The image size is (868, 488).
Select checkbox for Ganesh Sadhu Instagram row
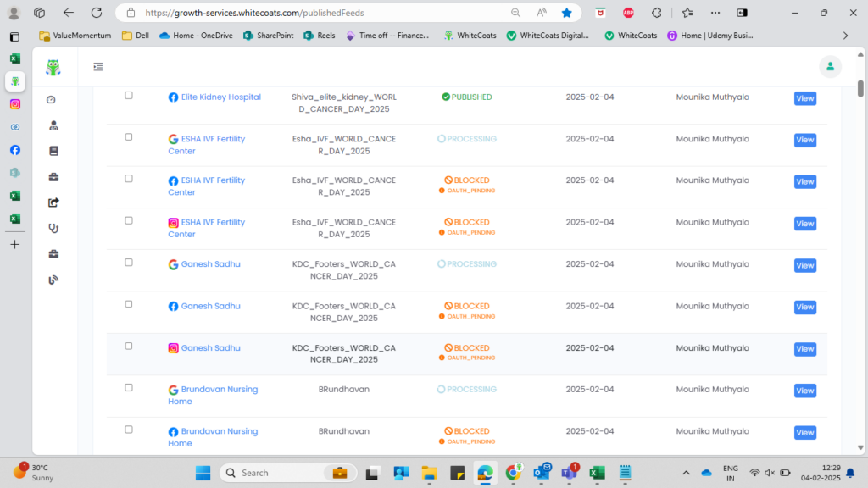click(x=129, y=346)
